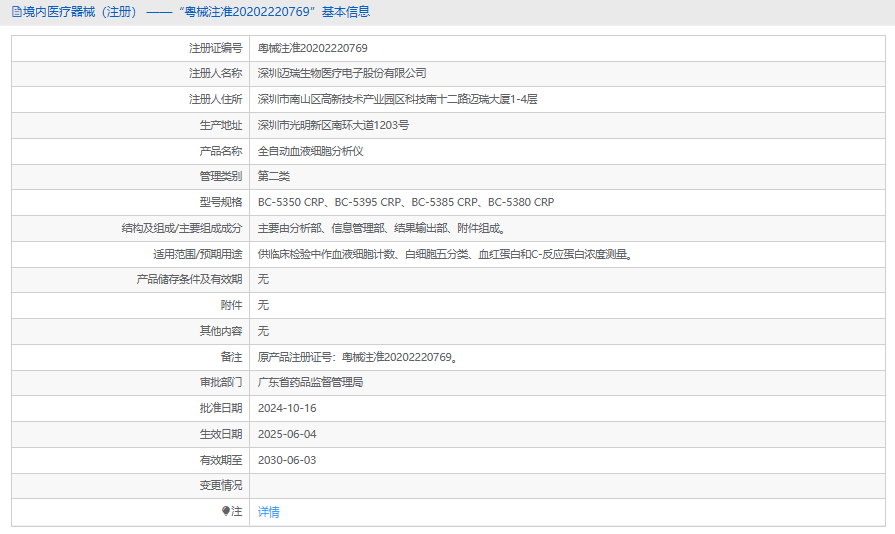Click the 生效日期 label cell
Screen dimensions: 895x534
pos(131,434)
